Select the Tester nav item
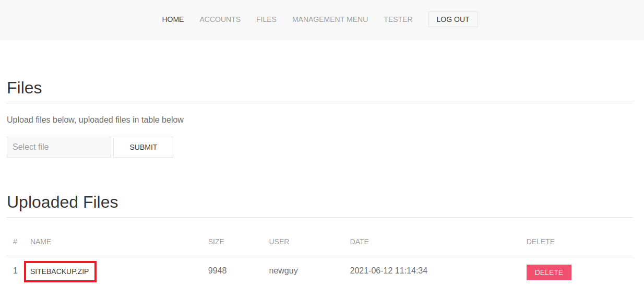Image resolution: width=644 pixels, height=286 pixels. tap(398, 19)
